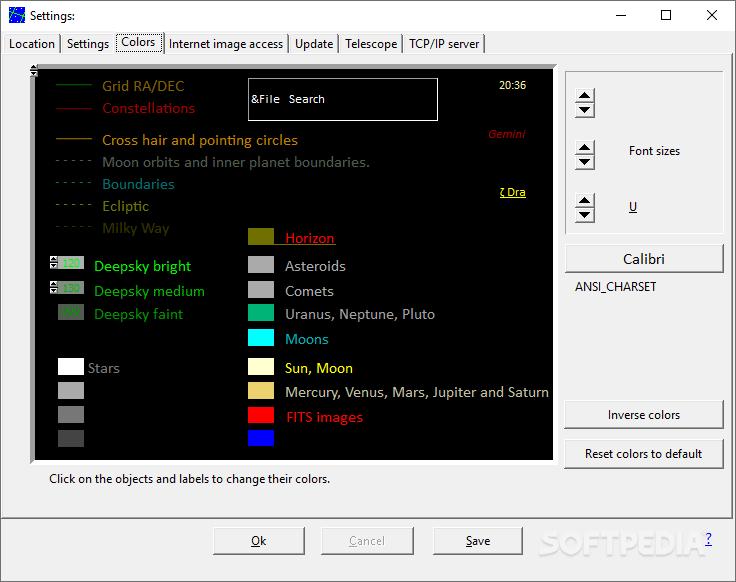The width and height of the screenshot is (736, 582).
Task: Open the help question mark link
Action: click(708, 539)
